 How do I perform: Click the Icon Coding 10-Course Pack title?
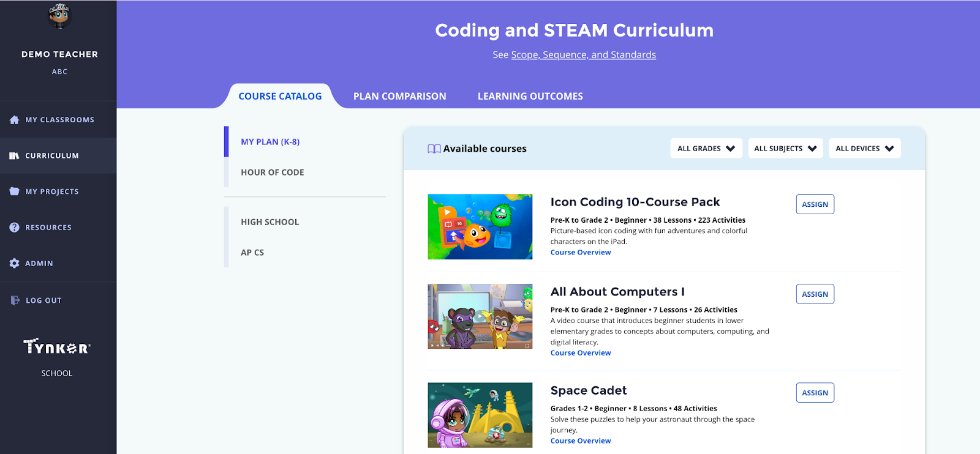coord(635,202)
